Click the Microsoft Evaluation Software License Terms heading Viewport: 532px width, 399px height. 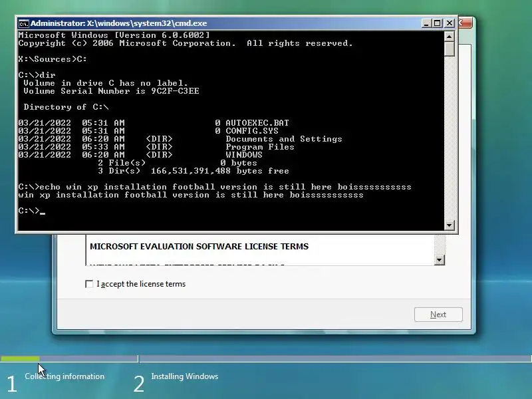click(x=199, y=246)
